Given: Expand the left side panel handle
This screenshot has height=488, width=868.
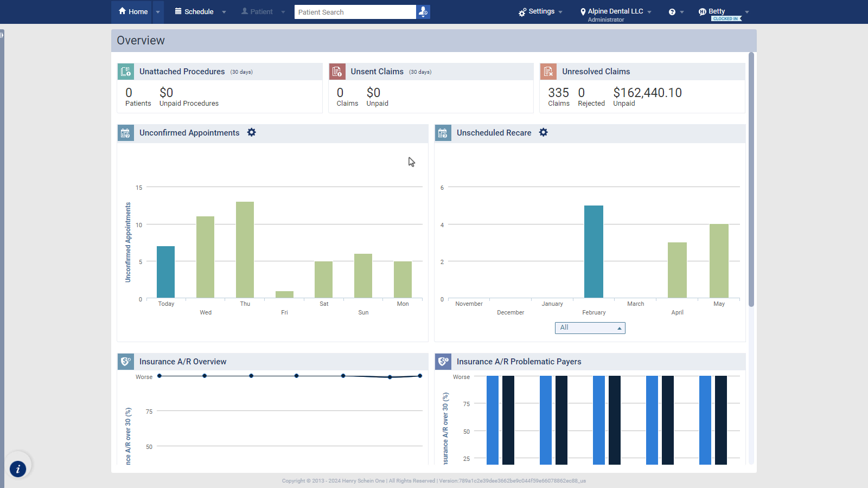Looking at the screenshot, I should (x=2, y=35).
